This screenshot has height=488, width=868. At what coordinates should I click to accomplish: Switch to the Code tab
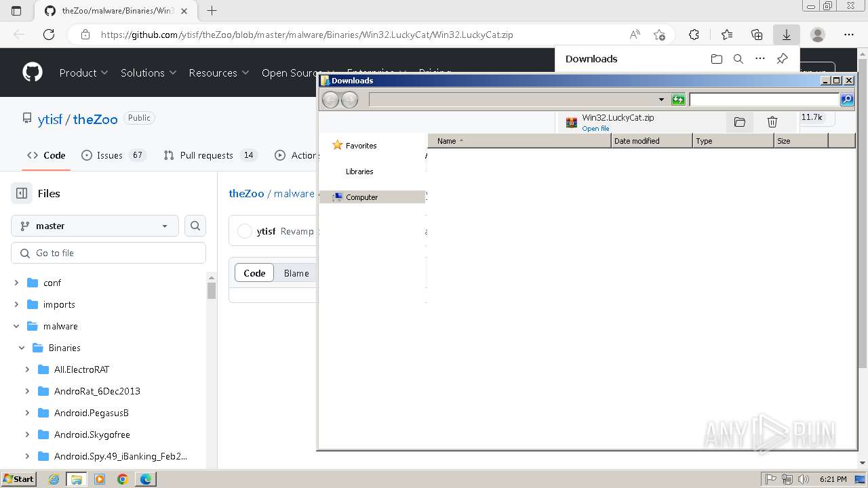(x=46, y=155)
